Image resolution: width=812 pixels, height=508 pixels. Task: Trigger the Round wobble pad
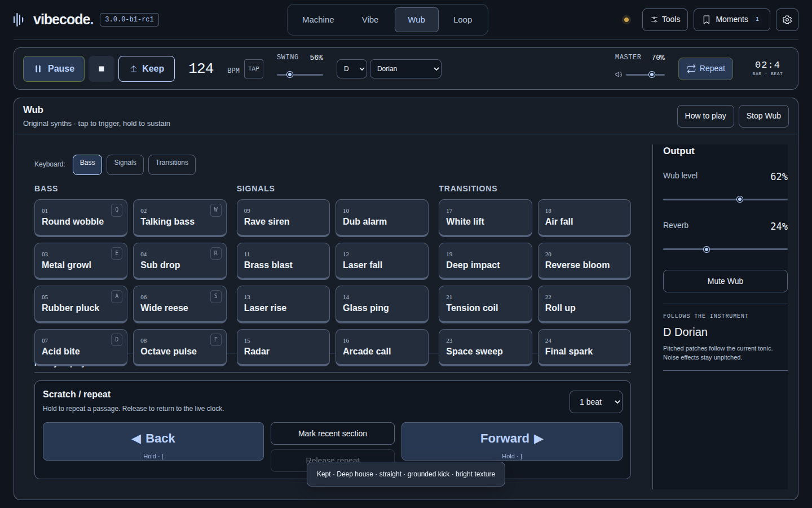(81, 218)
